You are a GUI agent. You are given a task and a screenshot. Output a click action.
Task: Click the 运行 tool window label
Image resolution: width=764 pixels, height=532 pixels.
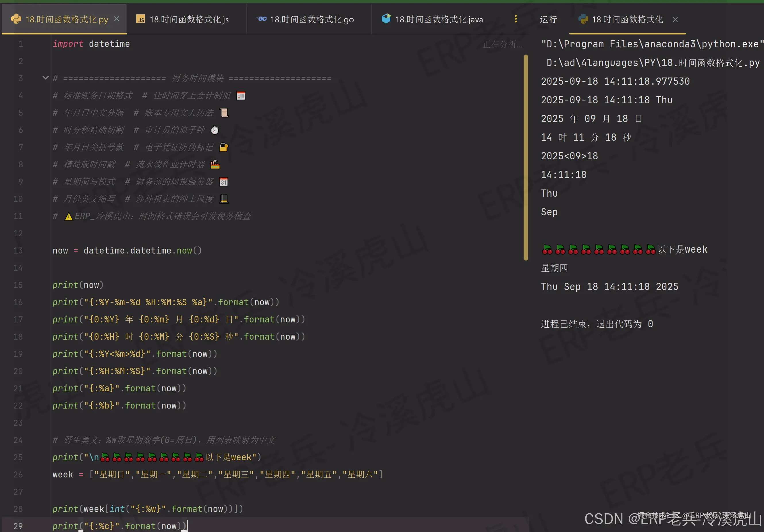click(x=548, y=19)
